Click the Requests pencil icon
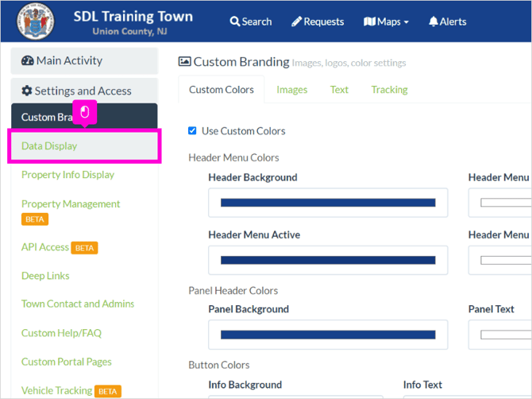532x399 pixels. point(296,21)
